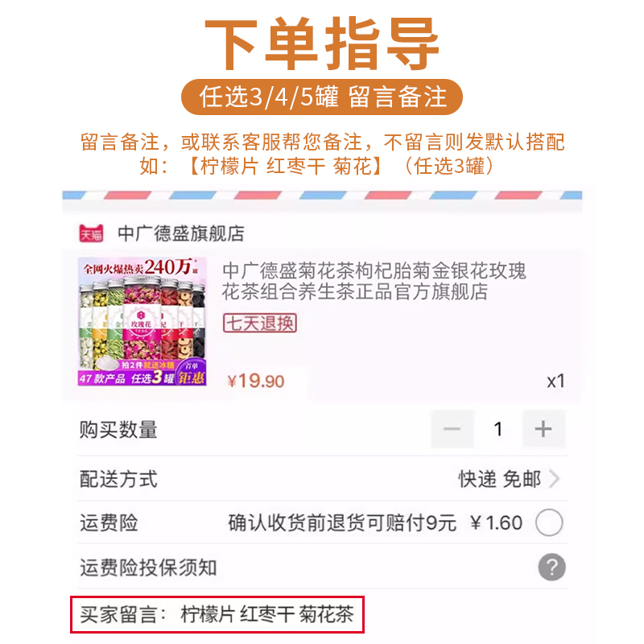This screenshot has height=644, width=644.
Task: Open the 中广德盛旗舰店 store name link
Action: coord(180,233)
